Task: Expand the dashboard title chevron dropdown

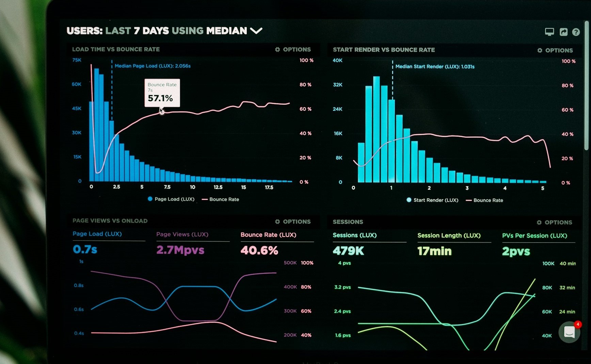Action: coord(256,31)
